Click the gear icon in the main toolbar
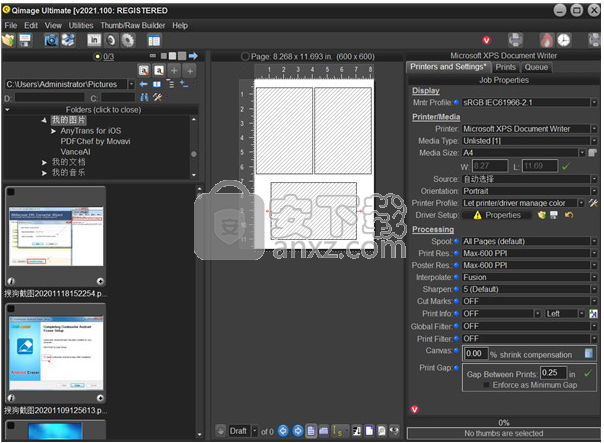The height and width of the screenshot is (443, 604). (128, 40)
